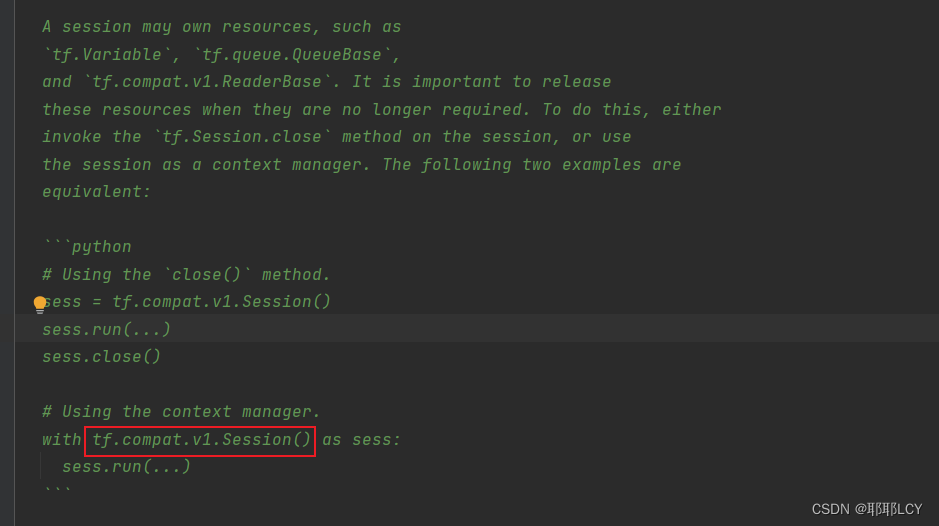Click the word 'equivalent:' in docstring
This screenshot has width=939, height=526.
(x=96, y=192)
